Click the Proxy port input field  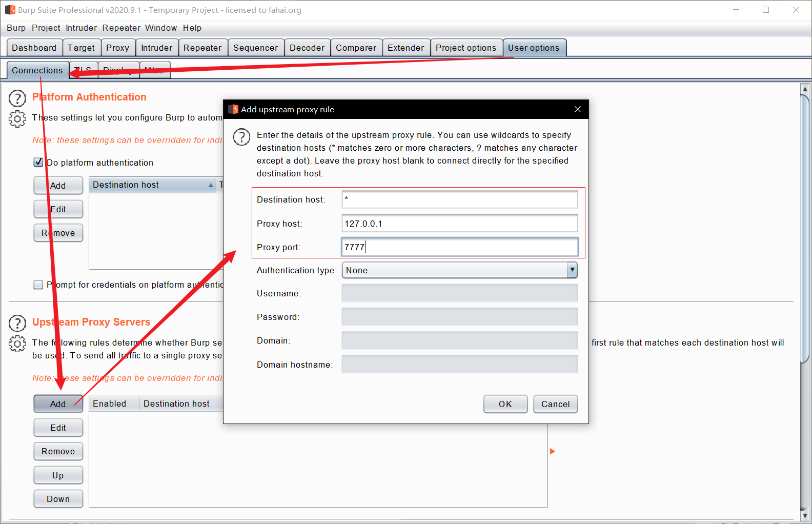(460, 247)
